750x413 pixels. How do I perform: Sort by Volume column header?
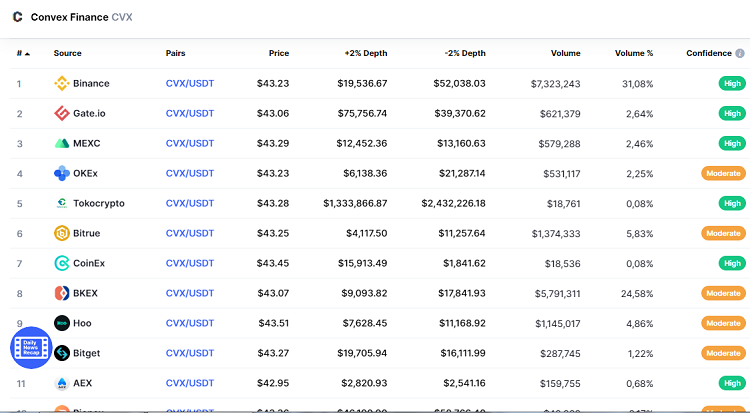[565, 53]
